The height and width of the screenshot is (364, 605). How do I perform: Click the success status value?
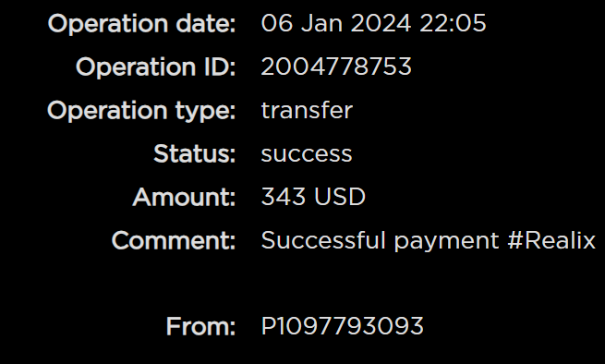[307, 154]
